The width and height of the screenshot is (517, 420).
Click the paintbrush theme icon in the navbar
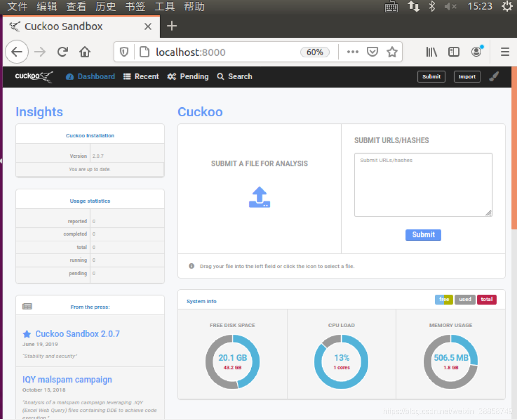(x=494, y=77)
